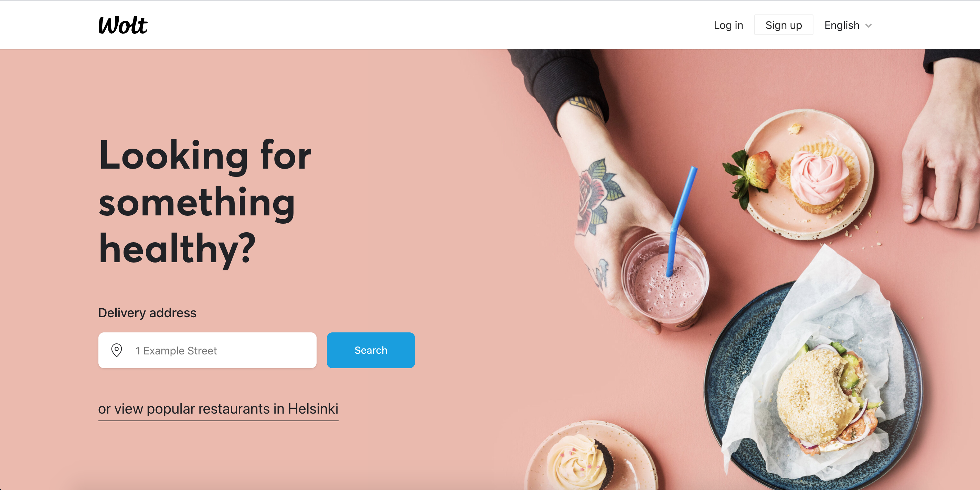This screenshot has height=490, width=980.
Task: Click the pink smoothie glass in photo
Action: [665, 280]
